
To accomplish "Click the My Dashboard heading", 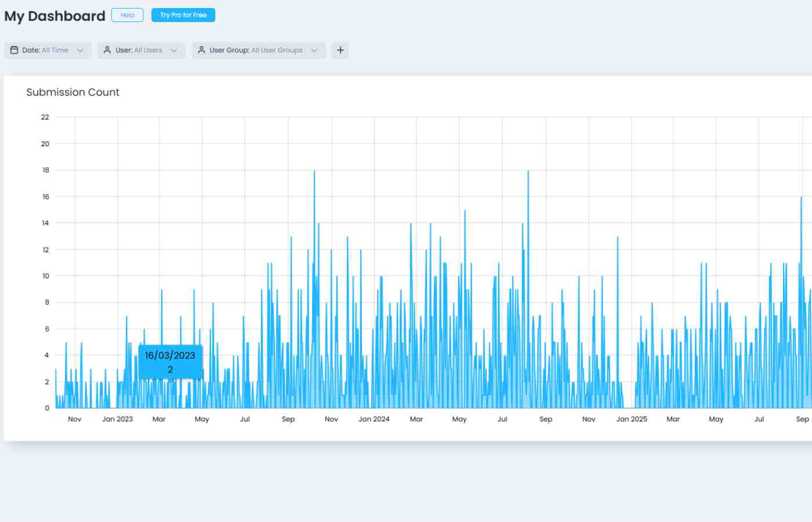I will (54, 16).
